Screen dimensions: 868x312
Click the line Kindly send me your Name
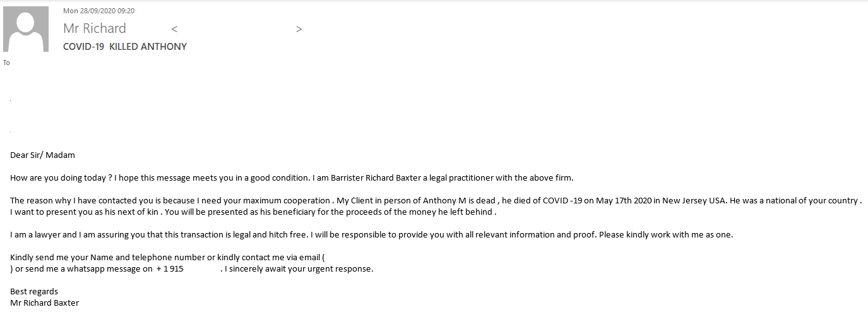(x=167, y=258)
